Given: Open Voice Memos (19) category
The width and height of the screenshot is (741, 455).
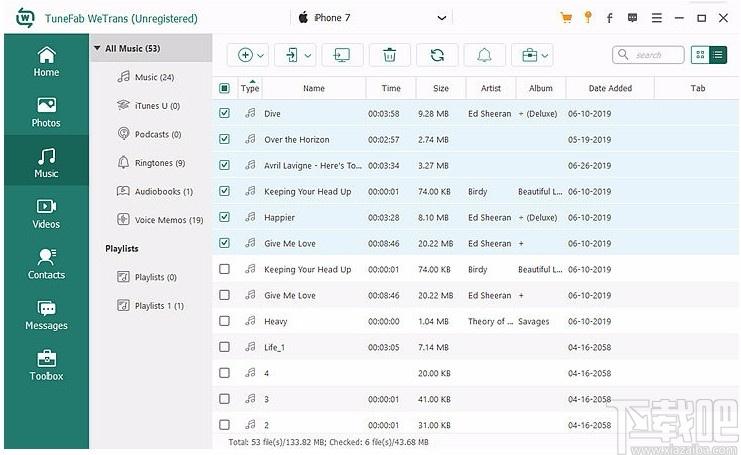Looking at the screenshot, I should click(x=160, y=220).
